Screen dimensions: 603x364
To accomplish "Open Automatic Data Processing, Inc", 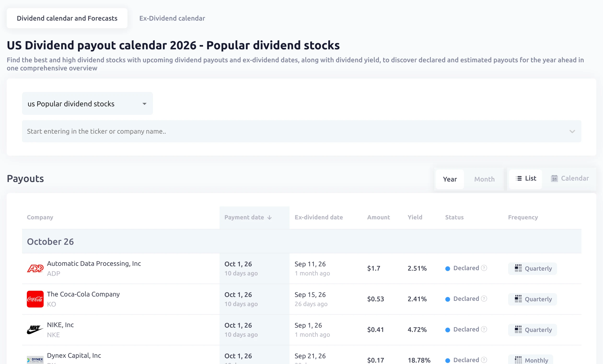I will point(94,263).
